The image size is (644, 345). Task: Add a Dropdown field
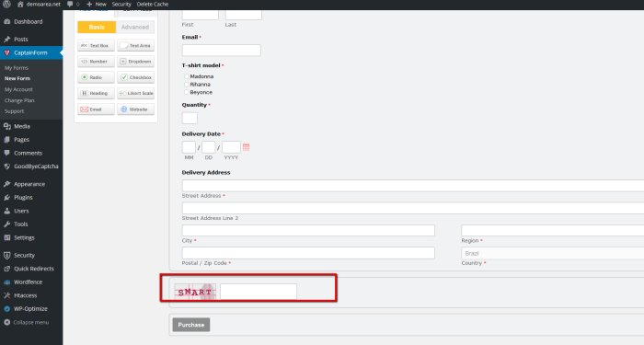135,62
